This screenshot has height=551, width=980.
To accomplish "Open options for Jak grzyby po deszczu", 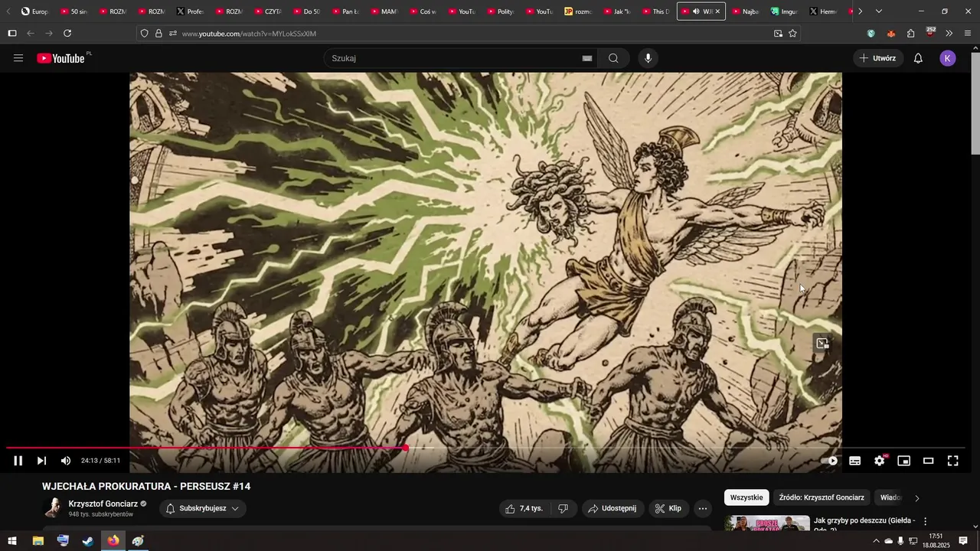I will click(925, 521).
